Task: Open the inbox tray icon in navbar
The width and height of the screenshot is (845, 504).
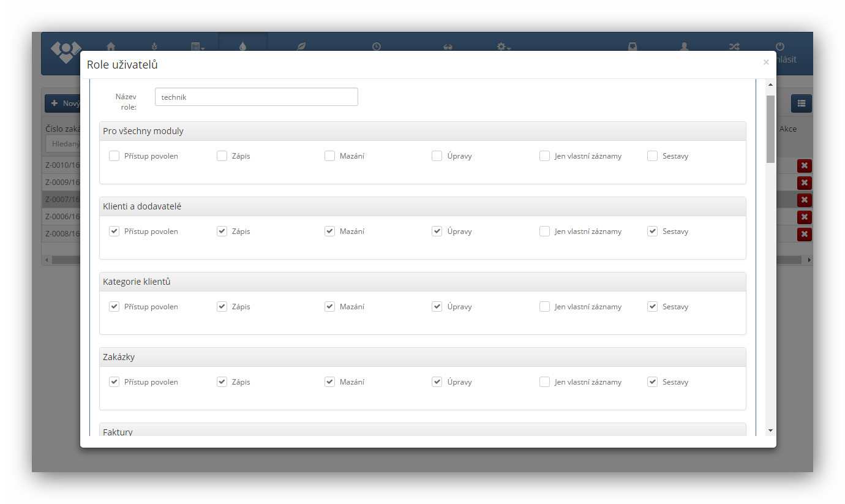Action: (x=633, y=47)
